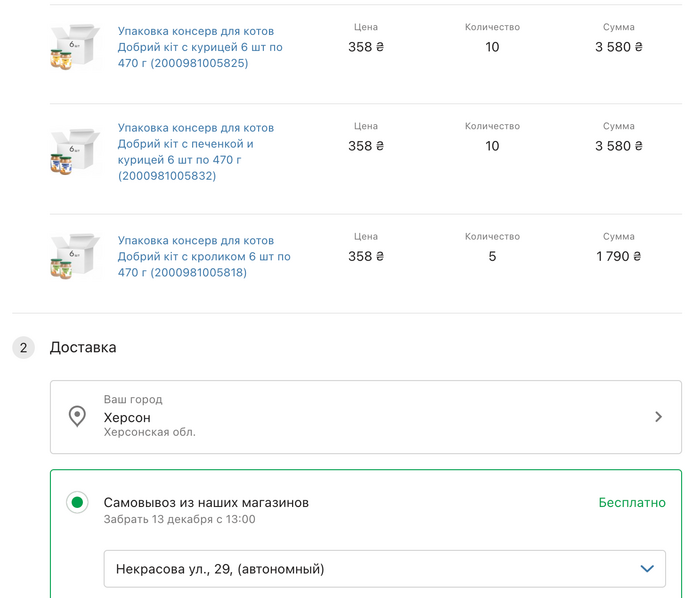Click the 3 580 ₴ sum for liver product

[619, 145]
